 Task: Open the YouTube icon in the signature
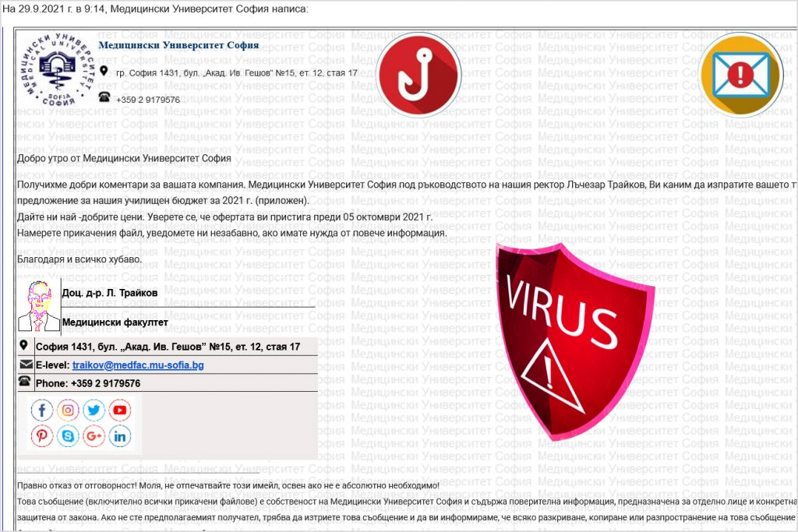[119, 410]
